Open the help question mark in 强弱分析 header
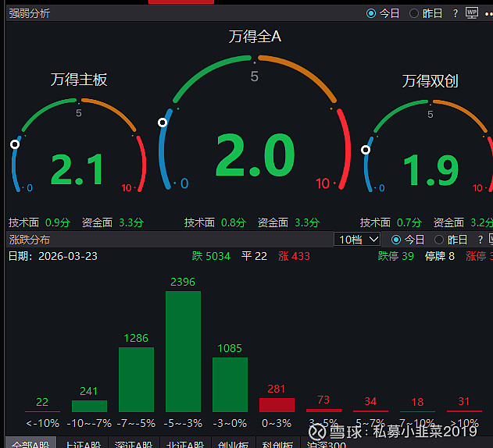The image size is (493, 448). pyautogui.click(x=455, y=13)
